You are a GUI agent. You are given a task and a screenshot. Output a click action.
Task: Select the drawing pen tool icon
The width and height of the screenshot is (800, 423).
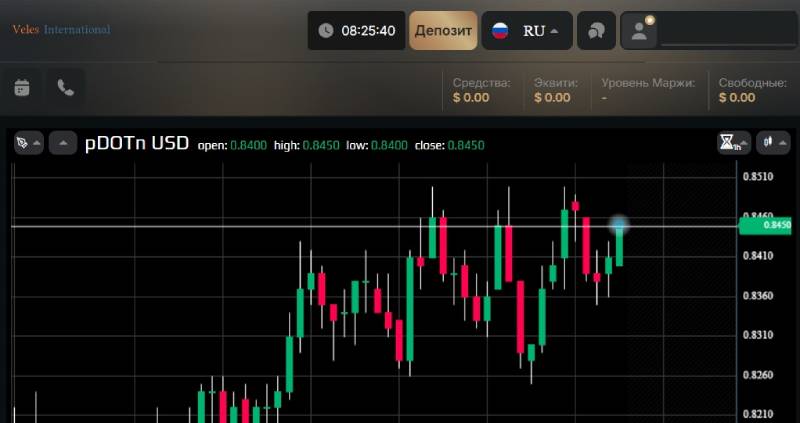tap(22, 143)
